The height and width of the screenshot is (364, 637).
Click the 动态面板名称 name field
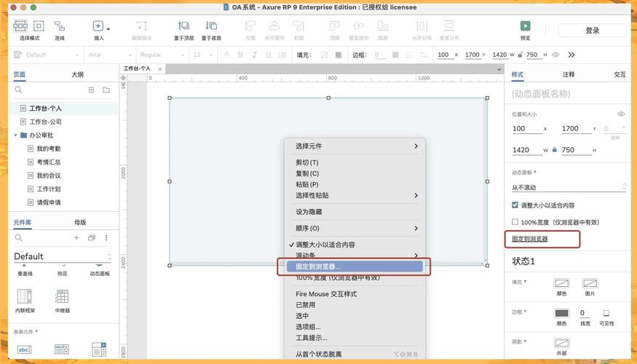tap(568, 94)
